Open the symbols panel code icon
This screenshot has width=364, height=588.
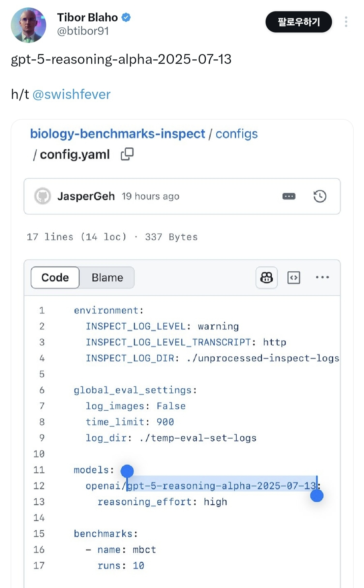[294, 277]
